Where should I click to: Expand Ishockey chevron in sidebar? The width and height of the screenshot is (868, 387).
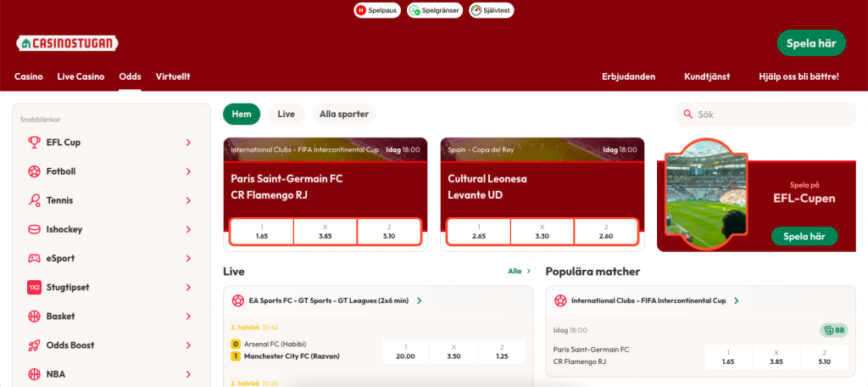click(x=188, y=229)
